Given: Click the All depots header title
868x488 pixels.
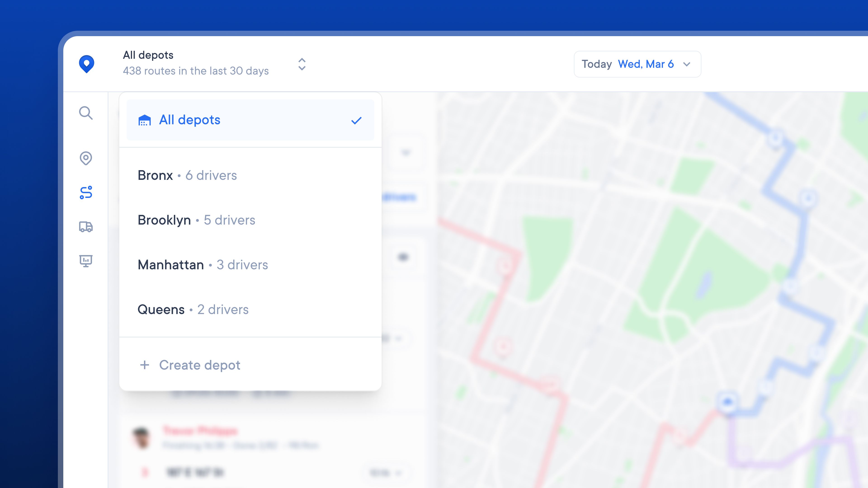Looking at the screenshot, I should (148, 55).
